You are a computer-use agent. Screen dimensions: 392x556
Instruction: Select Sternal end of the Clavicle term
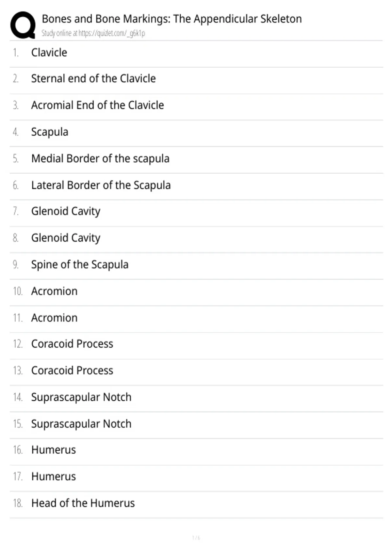[x=93, y=79]
